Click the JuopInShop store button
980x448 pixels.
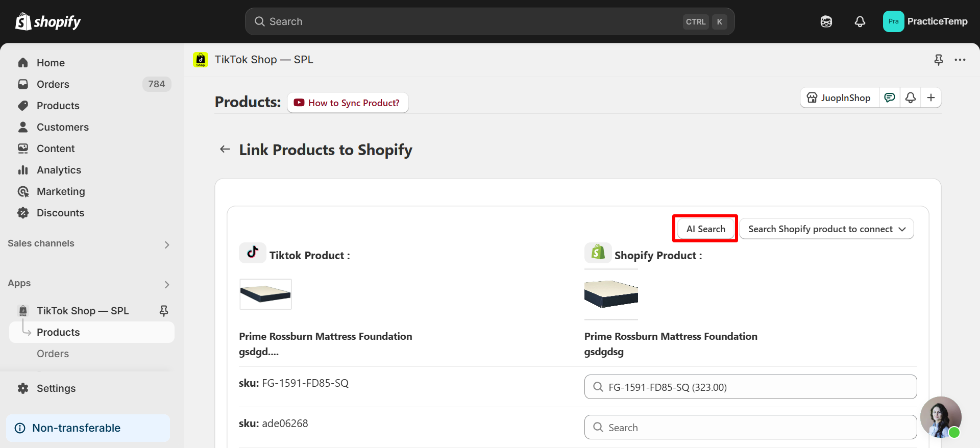pos(840,97)
